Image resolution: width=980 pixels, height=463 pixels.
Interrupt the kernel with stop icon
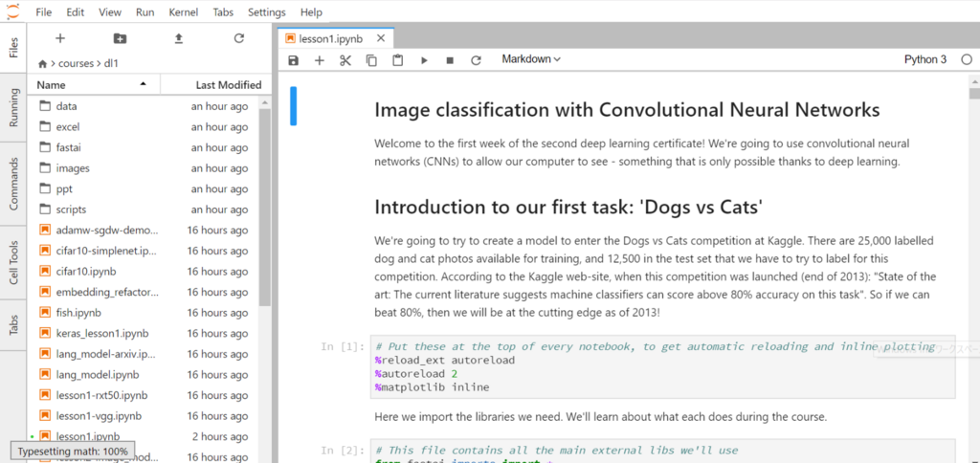[x=450, y=60]
